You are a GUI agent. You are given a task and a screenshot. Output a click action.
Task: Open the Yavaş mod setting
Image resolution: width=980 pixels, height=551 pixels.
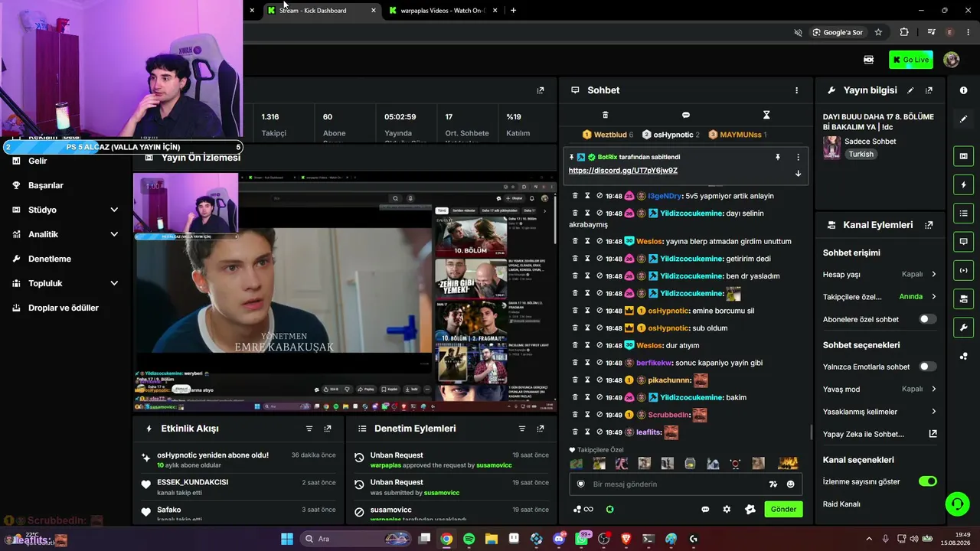pyautogui.click(x=880, y=389)
